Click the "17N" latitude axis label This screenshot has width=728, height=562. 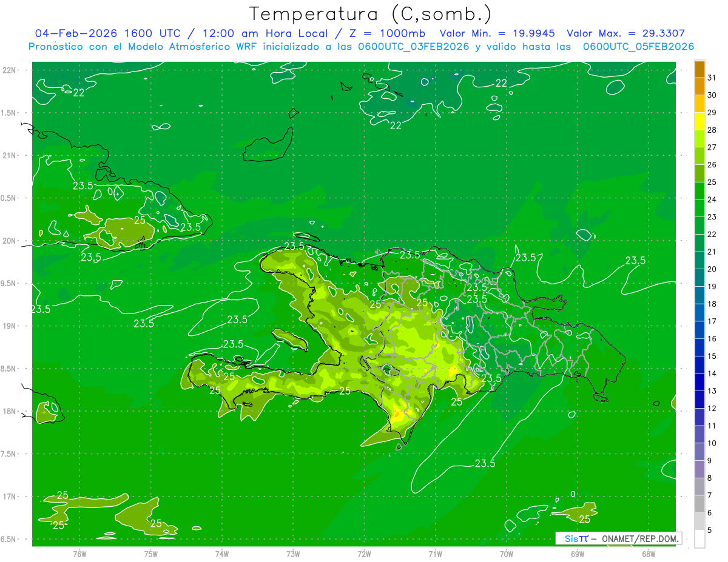(9, 497)
